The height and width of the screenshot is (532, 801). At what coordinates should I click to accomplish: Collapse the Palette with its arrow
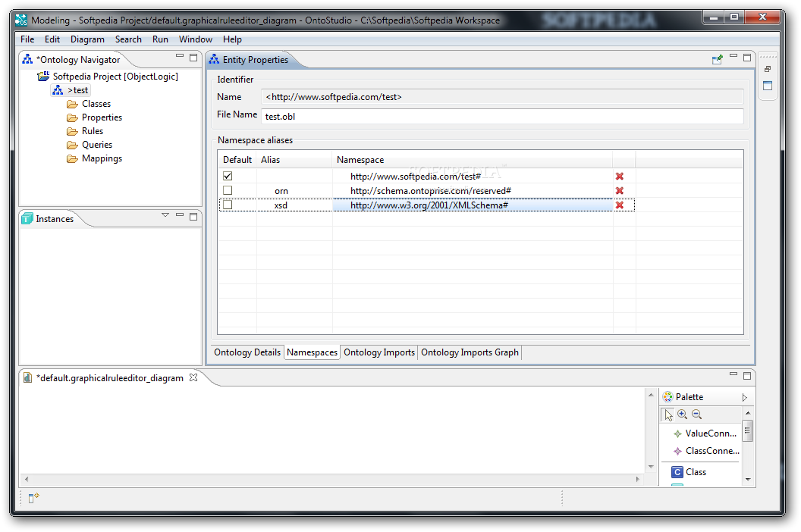744,397
